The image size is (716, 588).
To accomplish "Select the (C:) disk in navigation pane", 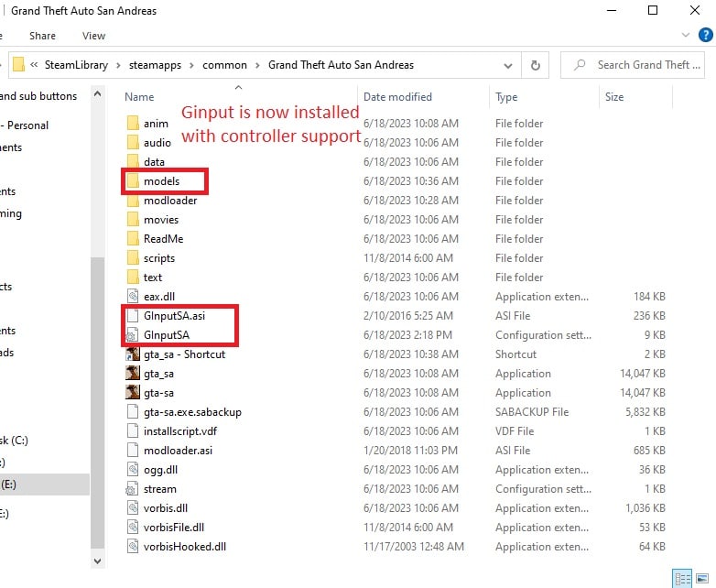I will [x=14, y=441].
